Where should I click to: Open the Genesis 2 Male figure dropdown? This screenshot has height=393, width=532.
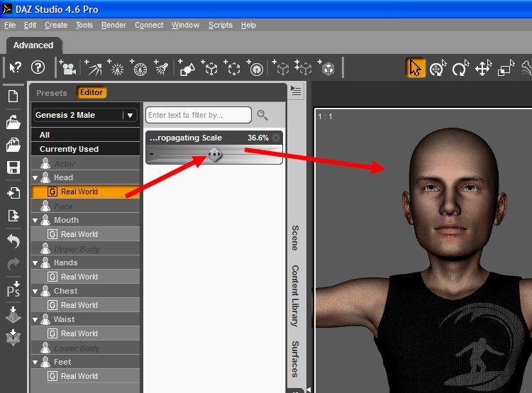coord(85,115)
